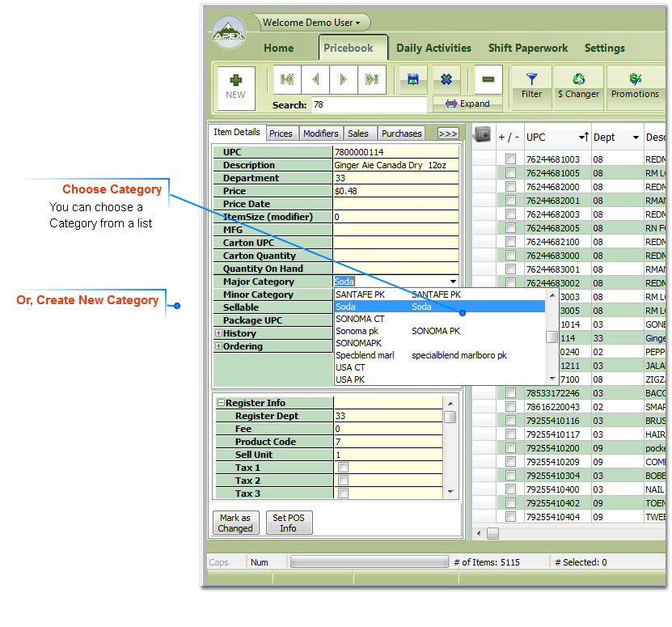The height and width of the screenshot is (627, 672).
Task: Jump to the last record arrow
Action: pyautogui.click(x=371, y=79)
